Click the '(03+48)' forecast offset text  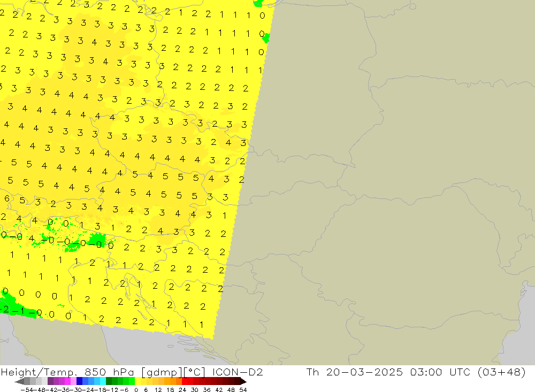[x=502, y=372]
